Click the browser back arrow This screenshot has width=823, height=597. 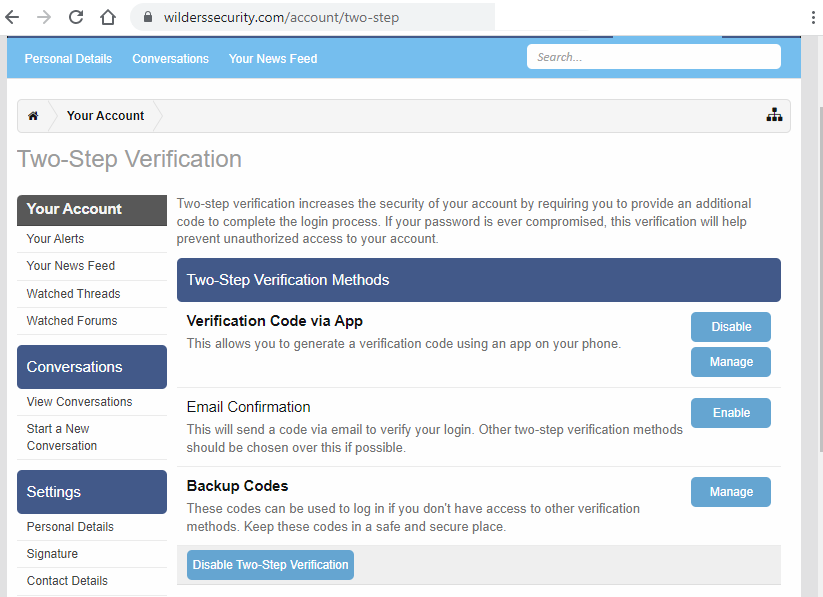click(14, 16)
